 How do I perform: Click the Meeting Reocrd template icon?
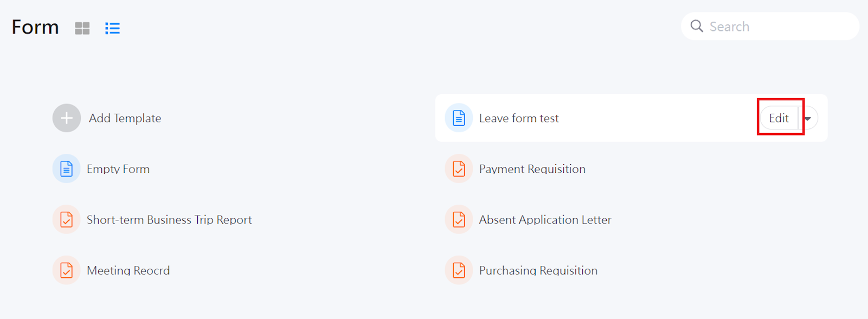click(x=67, y=270)
